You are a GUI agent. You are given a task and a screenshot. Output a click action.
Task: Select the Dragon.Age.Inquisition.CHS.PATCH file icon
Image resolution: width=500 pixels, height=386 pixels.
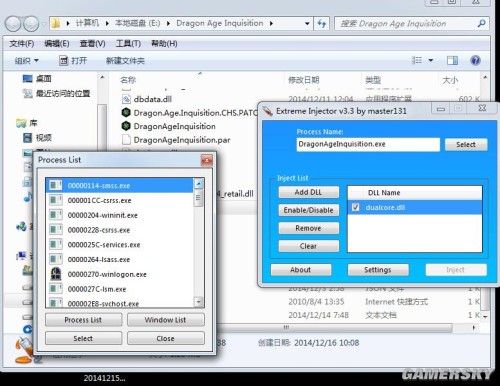(x=126, y=112)
